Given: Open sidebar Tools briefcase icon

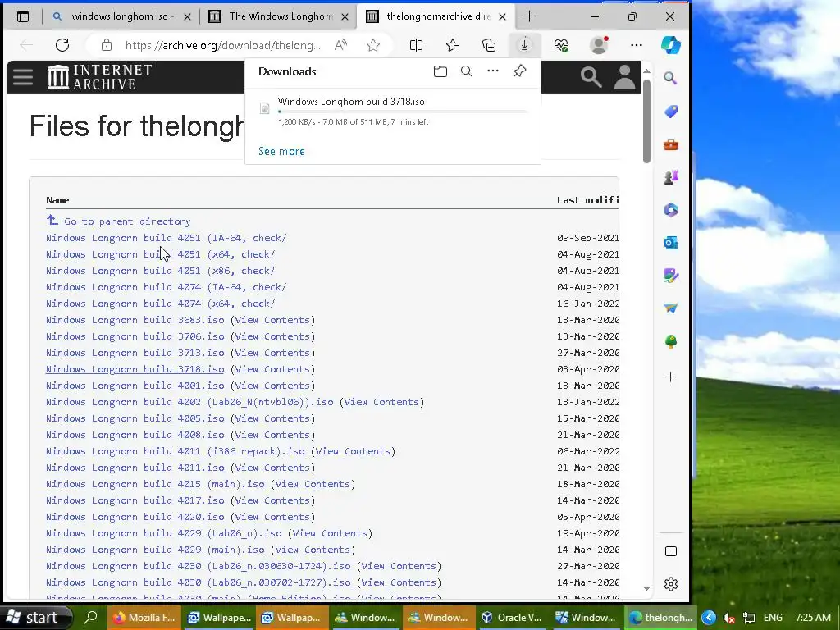Looking at the screenshot, I should tap(671, 144).
